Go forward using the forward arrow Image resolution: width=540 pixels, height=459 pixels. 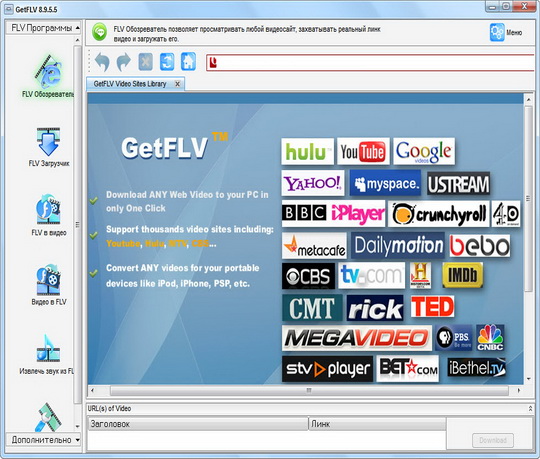tap(124, 62)
